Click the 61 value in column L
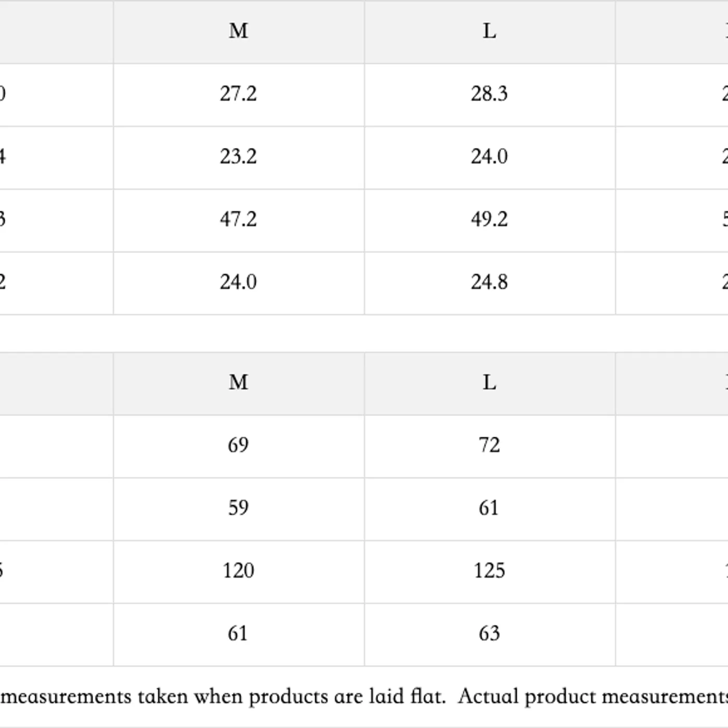Viewport: 728px width, 728px height. click(489, 508)
